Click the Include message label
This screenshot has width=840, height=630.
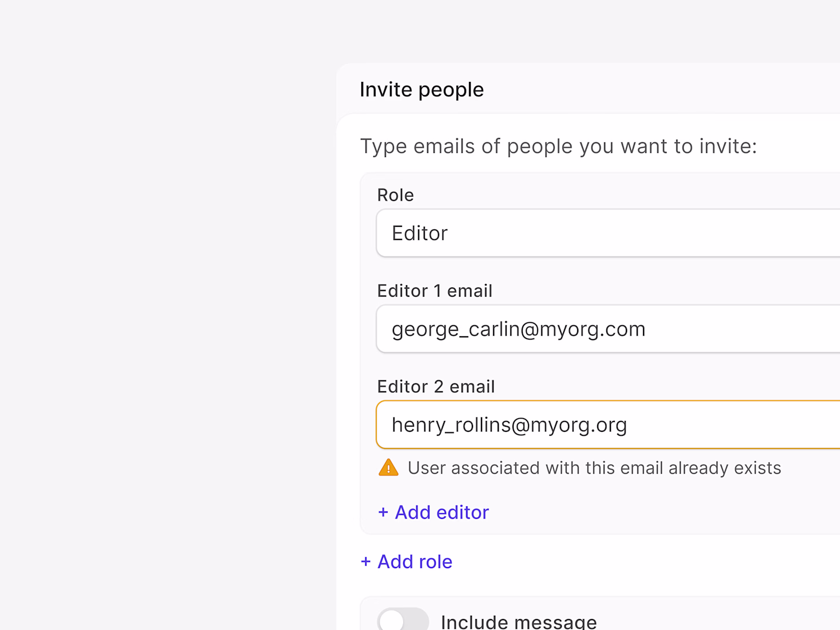point(519,621)
